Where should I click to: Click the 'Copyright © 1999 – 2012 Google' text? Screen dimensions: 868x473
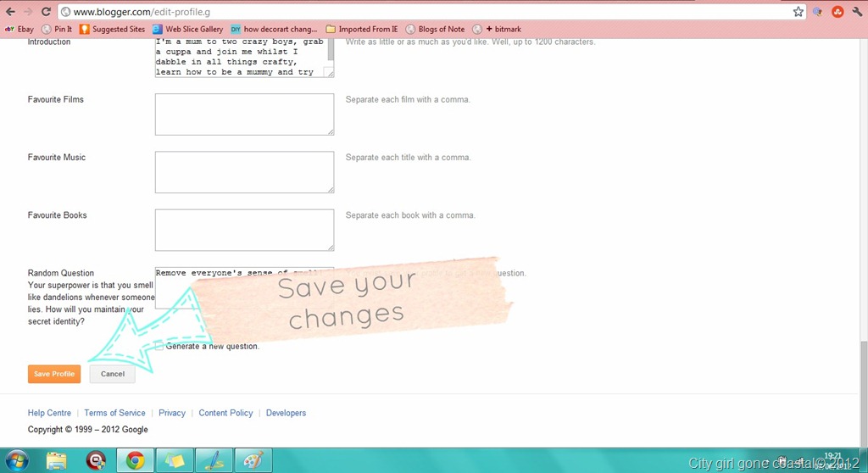pos(88,429)
